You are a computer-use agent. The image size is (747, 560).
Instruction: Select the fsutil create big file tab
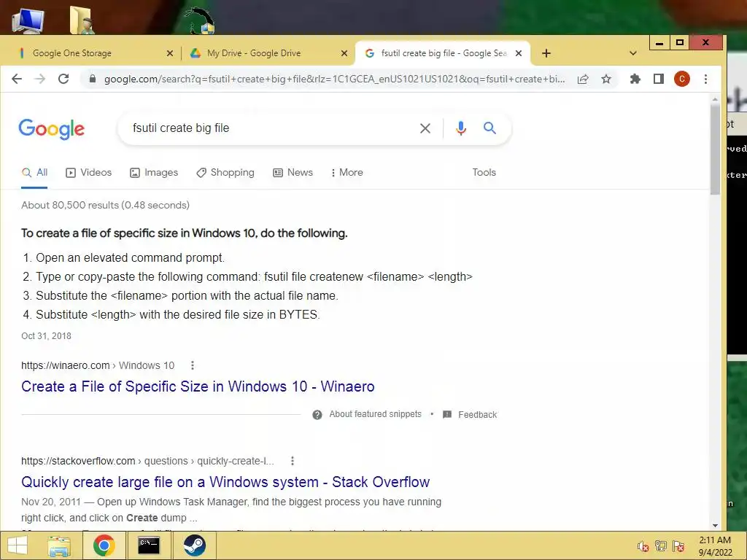click(x=442, y=53)
